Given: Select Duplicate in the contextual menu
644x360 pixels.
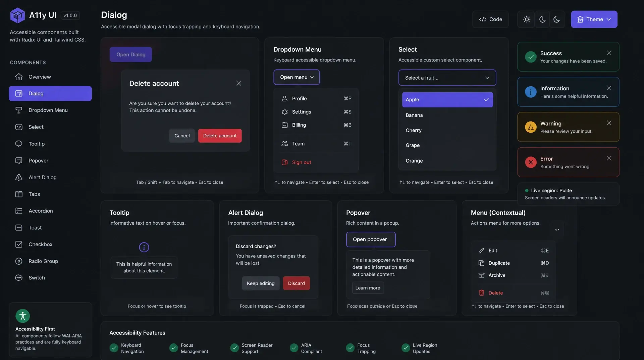Looking at the screenshot, I should (513, 263).
